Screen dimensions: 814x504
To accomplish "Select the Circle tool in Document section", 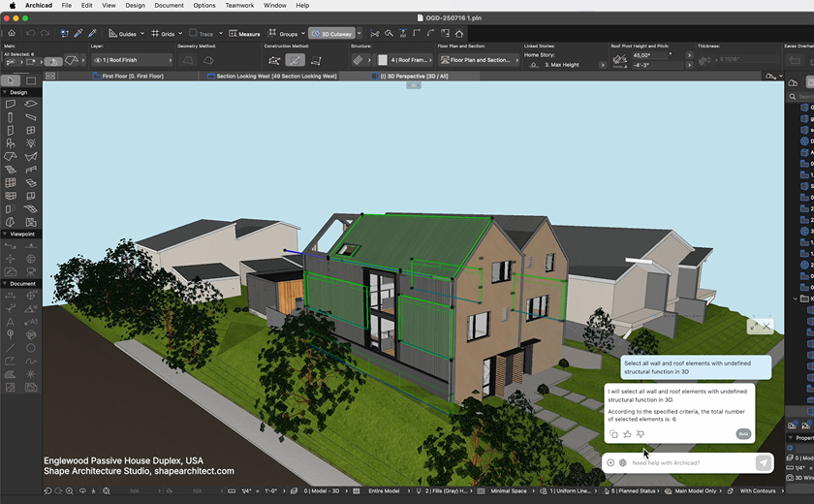I will pyautogui.click(x=31, y=348).
